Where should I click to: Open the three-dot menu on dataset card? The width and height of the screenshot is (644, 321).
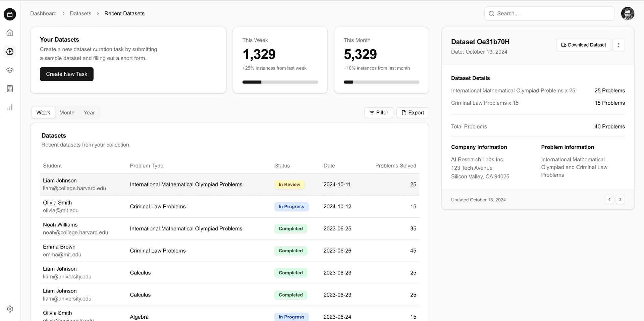coord(619,45)
